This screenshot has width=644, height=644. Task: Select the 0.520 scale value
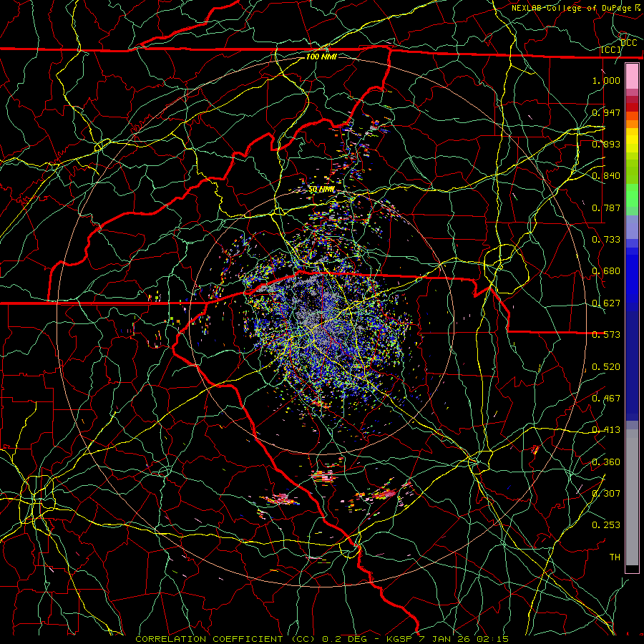click(606, 367)
